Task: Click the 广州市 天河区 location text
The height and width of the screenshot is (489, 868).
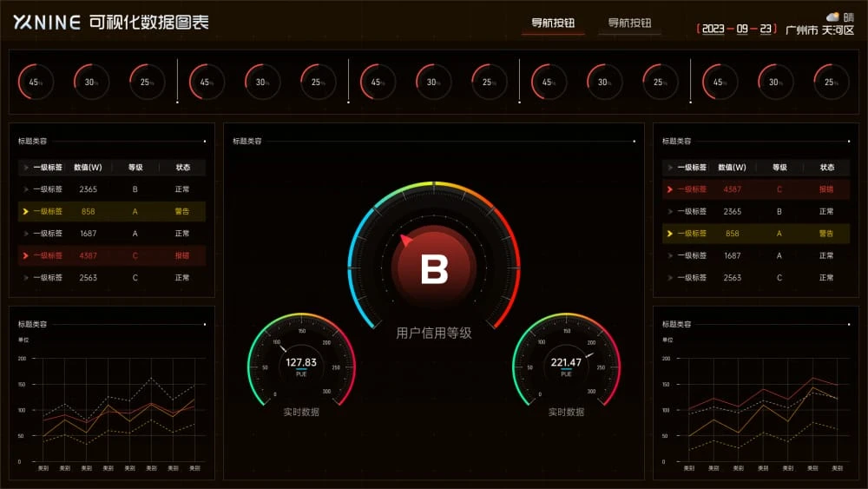Action: (x=819, y=30)
